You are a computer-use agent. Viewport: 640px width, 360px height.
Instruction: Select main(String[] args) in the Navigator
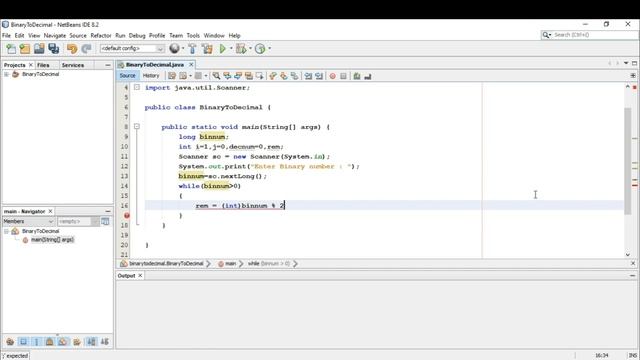pos(52,240)
